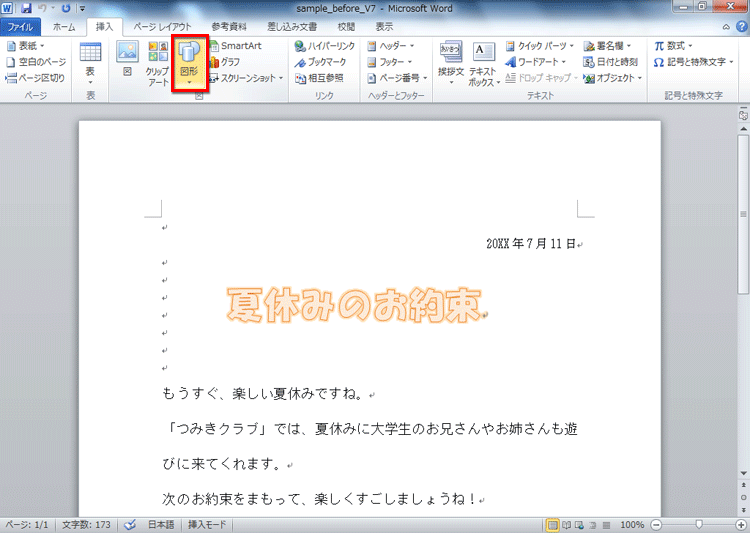The image size is (750, 533).
Task: Open the ワードアート gallery
Action: coord(536,62)
